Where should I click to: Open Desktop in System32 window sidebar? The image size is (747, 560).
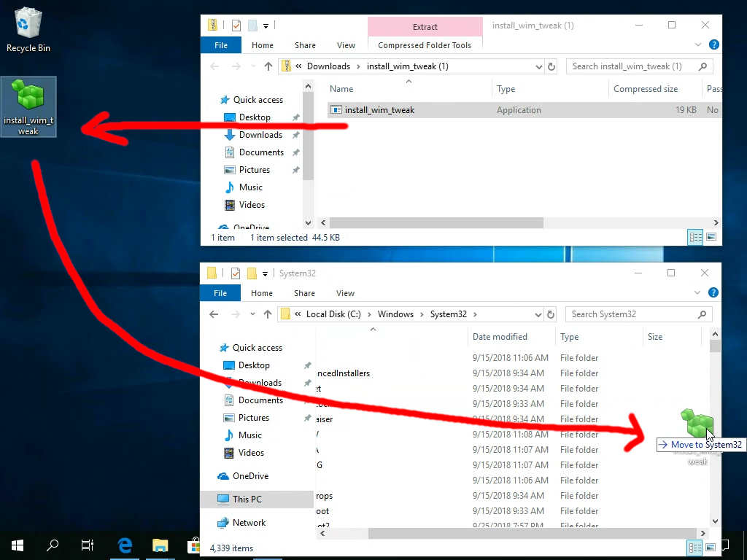(253, 365)
